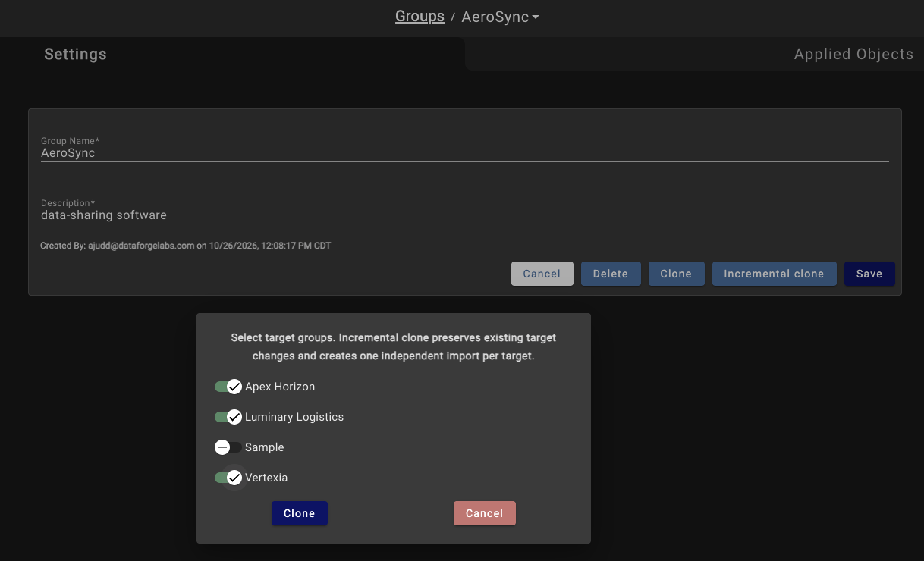Click the dialog instructions text
The height and width of the screenshot is (561, 924).
coord(394,346)
